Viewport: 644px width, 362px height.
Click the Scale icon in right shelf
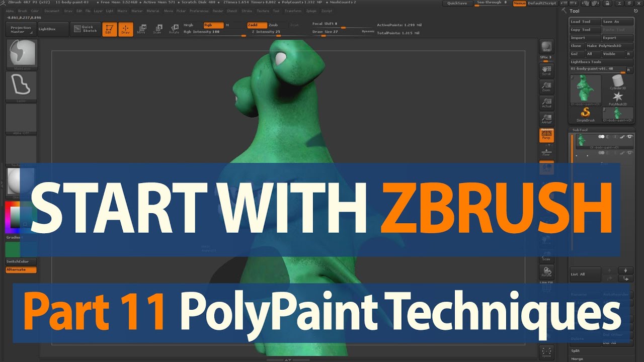(x=546, y=255)
